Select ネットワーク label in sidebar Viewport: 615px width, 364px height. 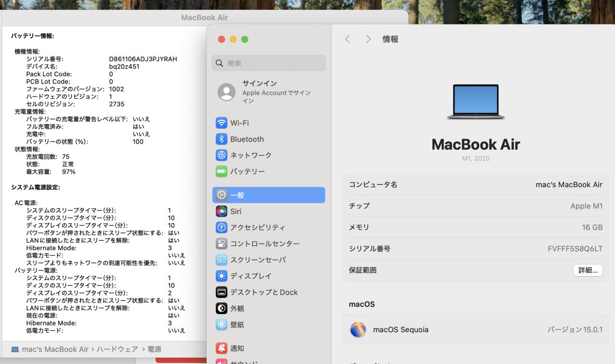point(251,155)
